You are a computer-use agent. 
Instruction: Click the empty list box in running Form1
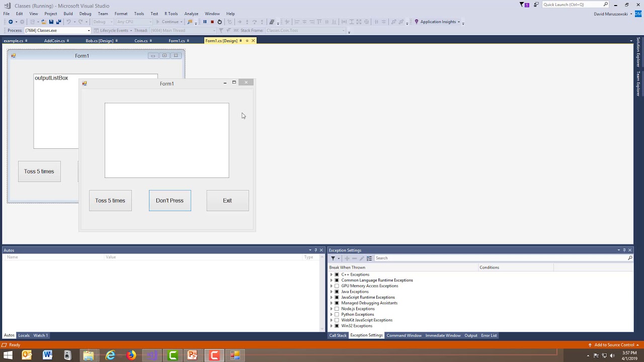tap(167, 140)
